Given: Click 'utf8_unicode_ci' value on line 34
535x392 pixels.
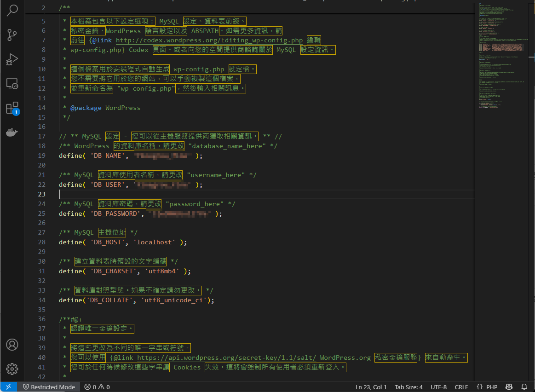Looking at the screenshot, I should point(173,300).
